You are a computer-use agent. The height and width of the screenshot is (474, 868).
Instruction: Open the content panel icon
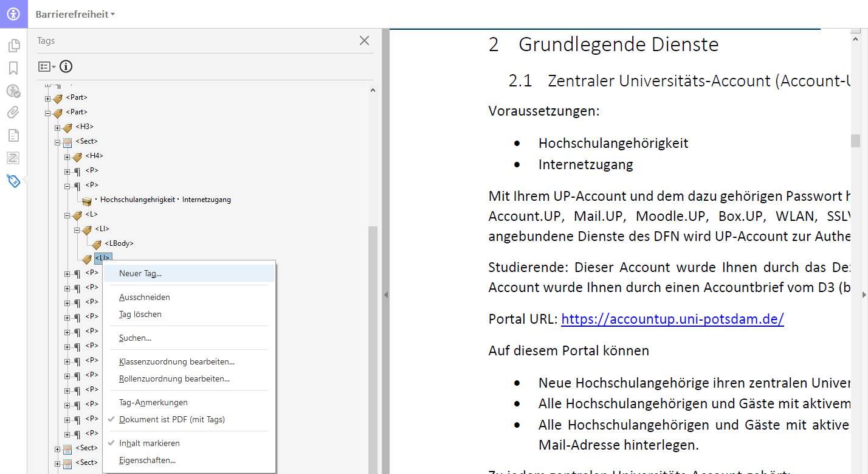click(13, 135)
